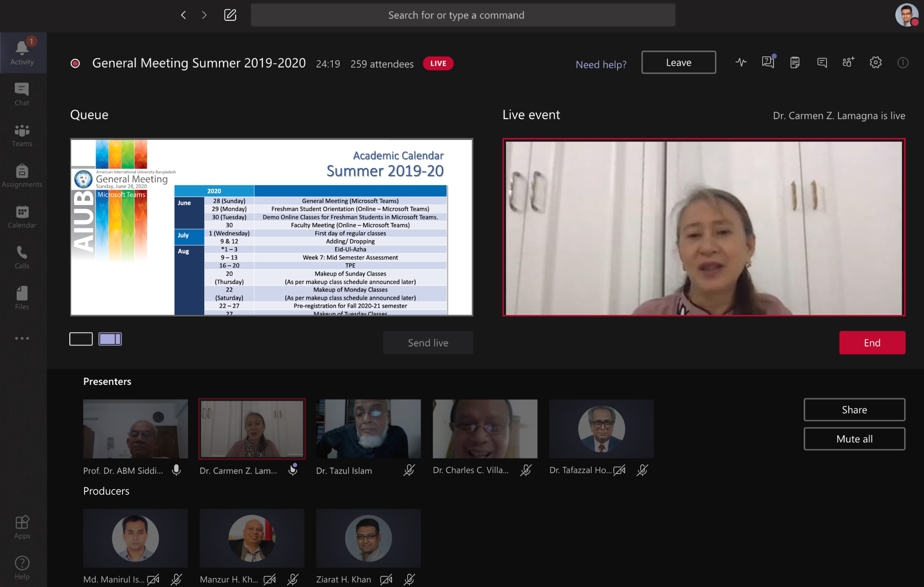The image size is (924, 587).
Task: Open device settings gear icon
Action: click(875, 62)
